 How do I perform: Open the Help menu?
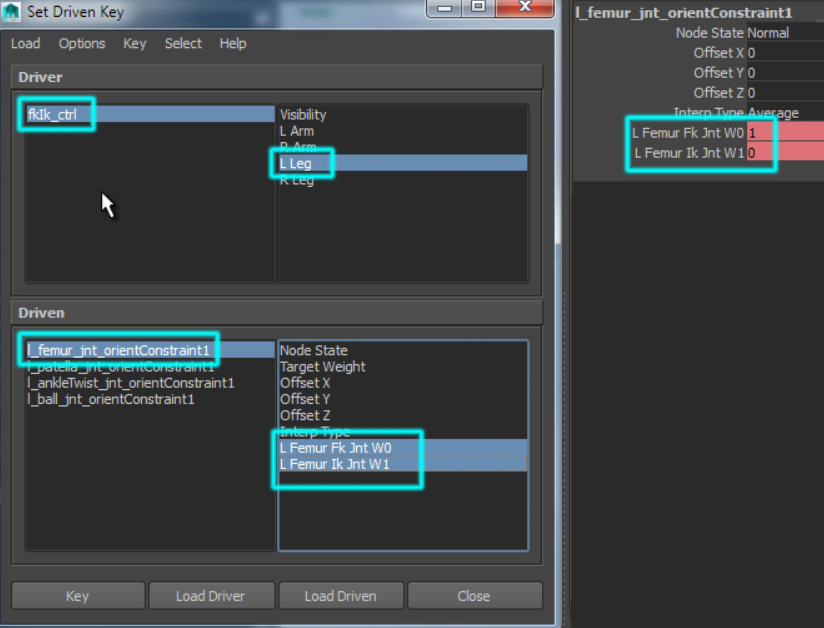pyautogui.click(x=233, y=44)
